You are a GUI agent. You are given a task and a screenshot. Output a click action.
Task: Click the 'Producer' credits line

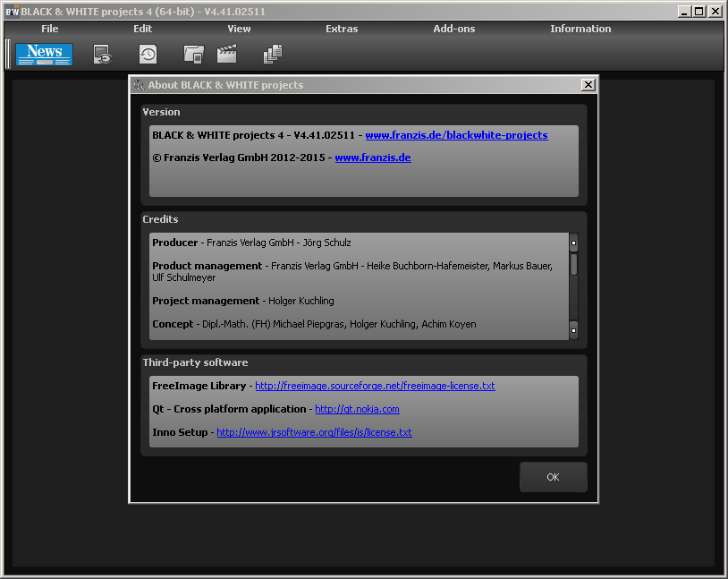pos(251,243)
